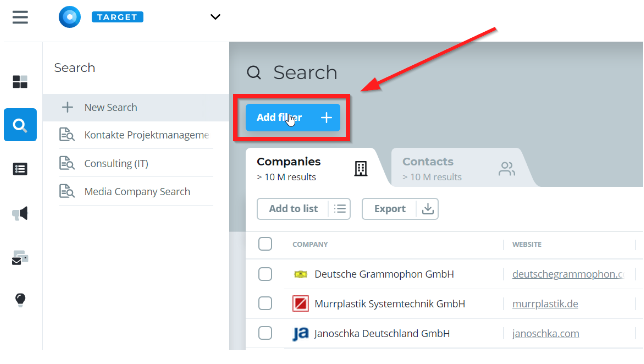Open the dashboard tiles icon in sidebar
The height and width of the screenshot is (364, 644).
[x=20, y=82]
